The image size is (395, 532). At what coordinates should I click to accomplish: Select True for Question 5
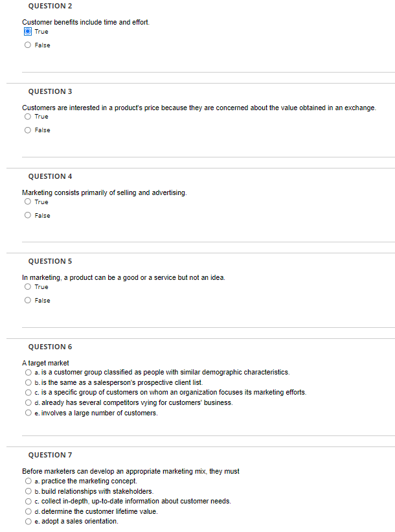[27, 286]
